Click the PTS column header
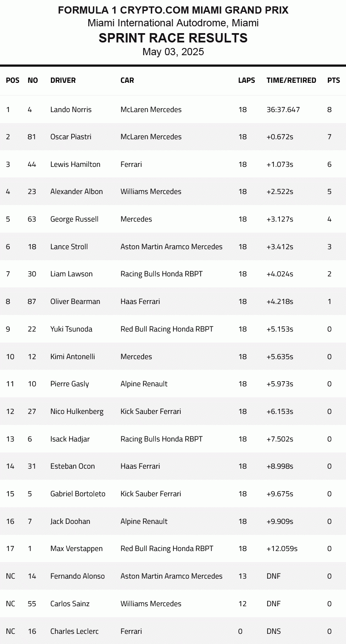This screenshot has height=644, width=346. [333, 80]
